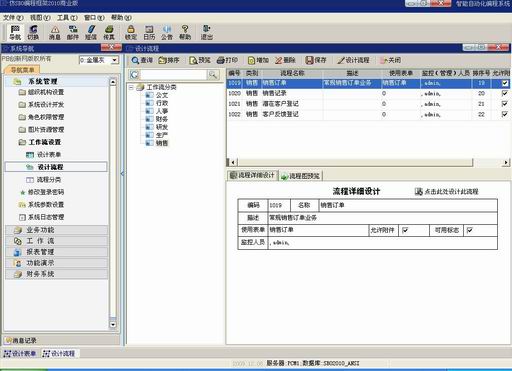Click the 导航 navigation toolbar icon

[x=15, y=32]
